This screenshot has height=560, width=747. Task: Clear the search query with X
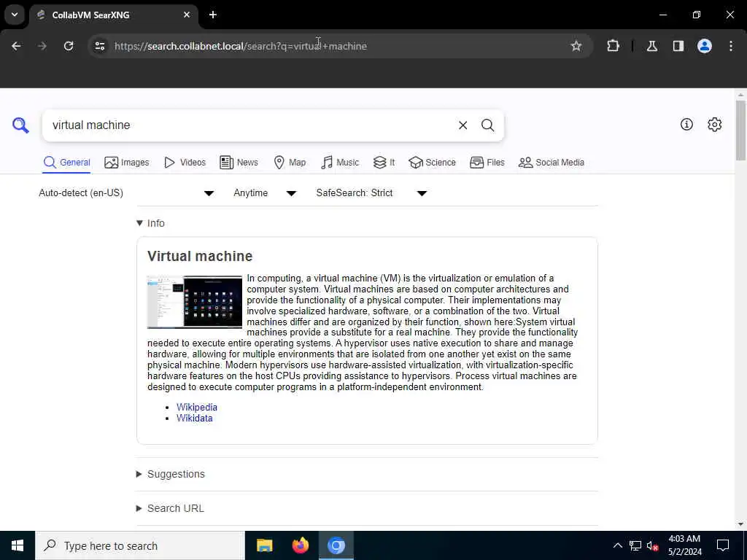(x=462, y=125)
